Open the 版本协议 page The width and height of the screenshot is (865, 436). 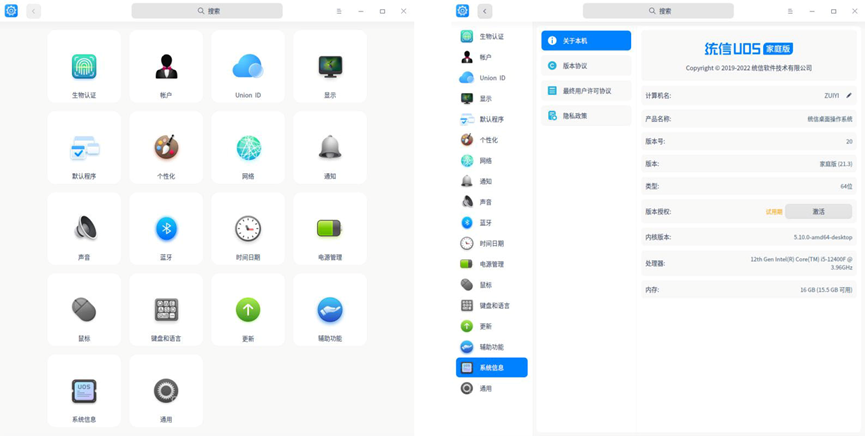tap(586, 66)
